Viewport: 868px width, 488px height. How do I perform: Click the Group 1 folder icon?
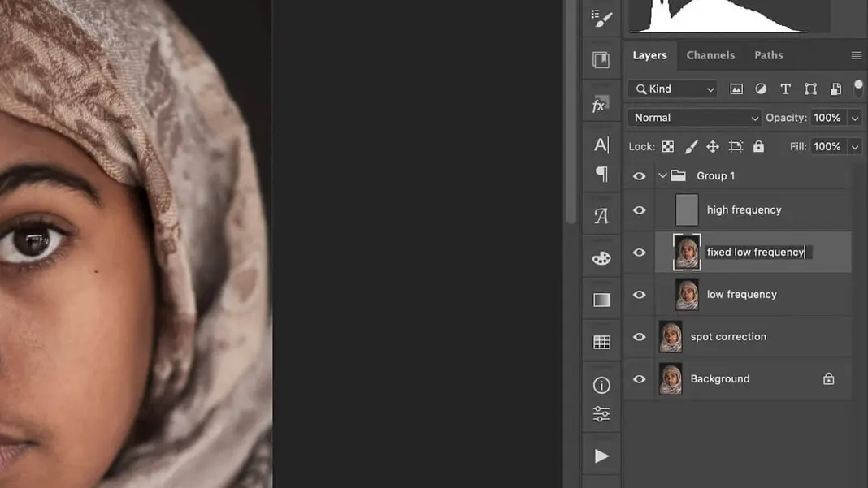[x=678, y=176]
